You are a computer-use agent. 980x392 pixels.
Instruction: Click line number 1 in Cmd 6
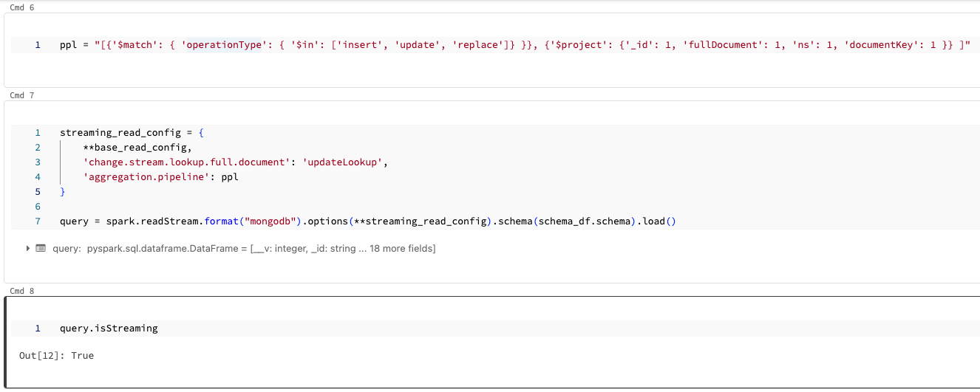38,45
